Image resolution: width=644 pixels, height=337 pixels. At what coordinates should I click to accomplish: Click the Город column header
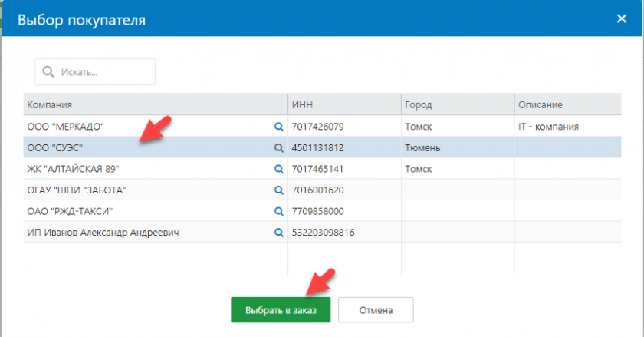pos(456,104)
